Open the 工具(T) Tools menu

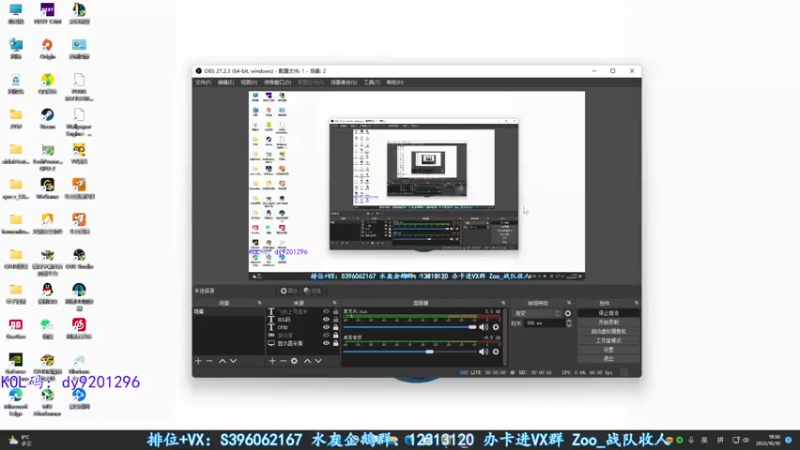tap(371, 82)
